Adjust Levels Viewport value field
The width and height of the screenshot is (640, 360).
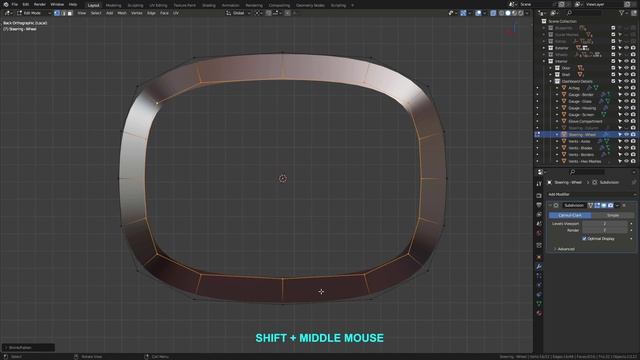605,224
